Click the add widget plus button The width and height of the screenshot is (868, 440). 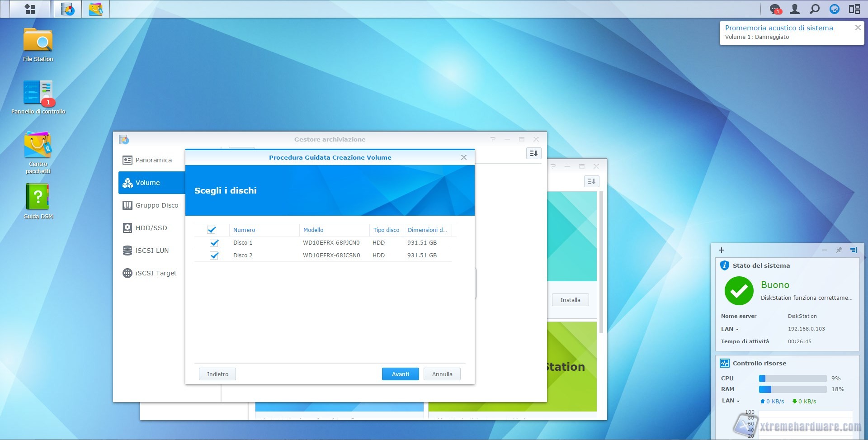[722, 250]
